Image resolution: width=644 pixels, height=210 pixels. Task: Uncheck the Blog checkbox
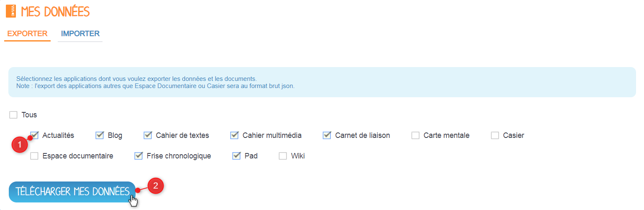[100, 135]
